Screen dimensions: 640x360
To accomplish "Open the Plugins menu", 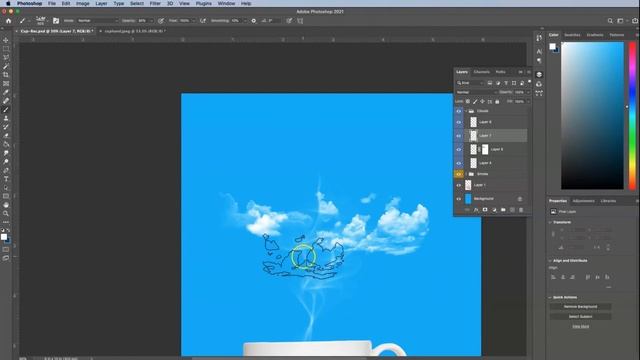I will click(204, 3).
